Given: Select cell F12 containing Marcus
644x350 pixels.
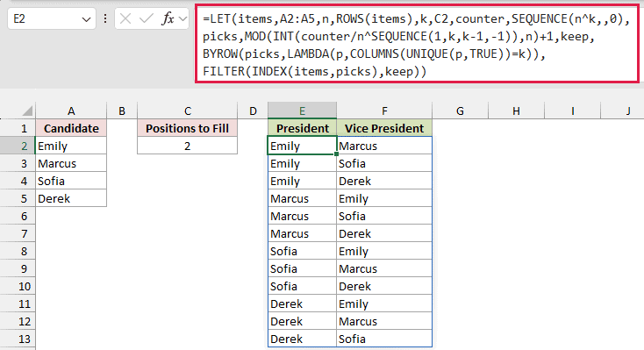Looking at the screenshot, I should pyautogui.click(x=384, y=321).
